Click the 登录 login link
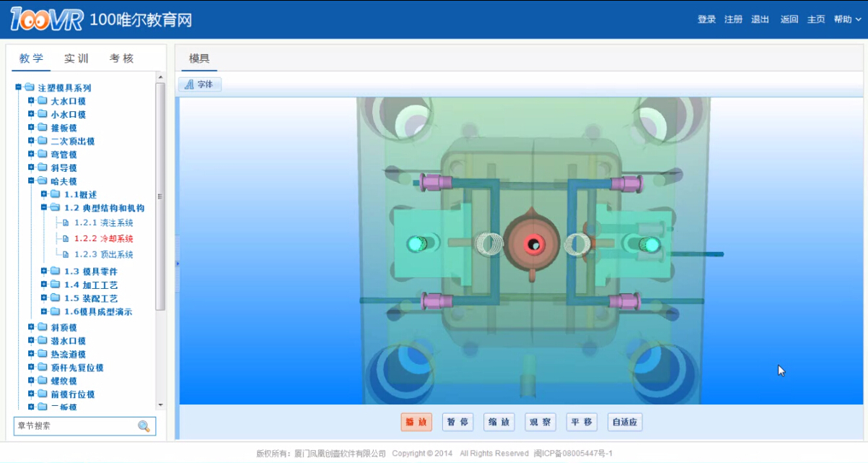 click(706, 20)
